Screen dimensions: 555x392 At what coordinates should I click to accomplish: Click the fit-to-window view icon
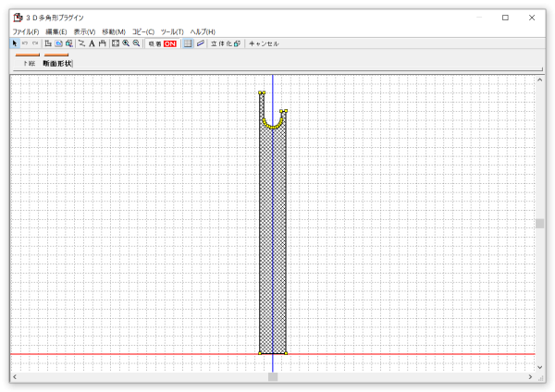tap(115, 43)
